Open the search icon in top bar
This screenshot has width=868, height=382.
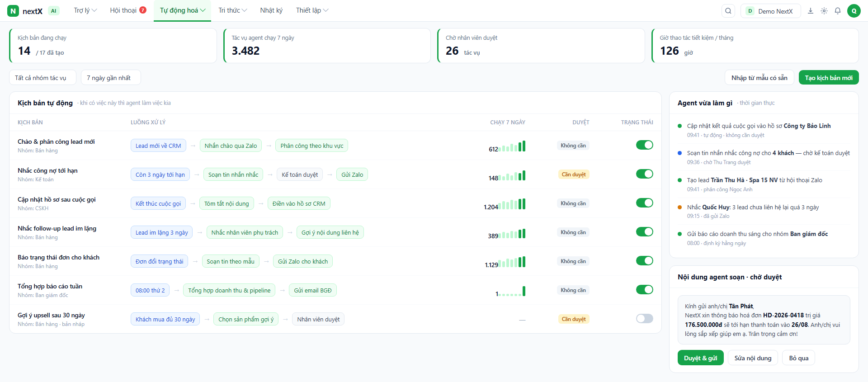728,11
